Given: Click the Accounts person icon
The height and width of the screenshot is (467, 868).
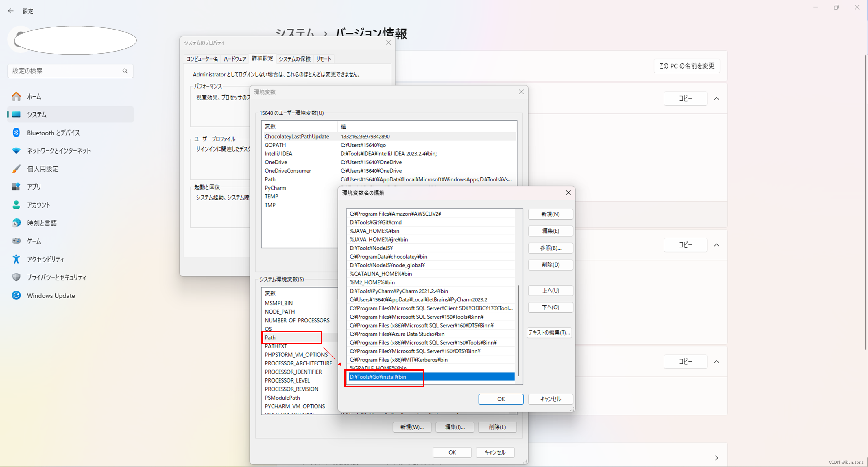Looking at the screenshot, I should click(x=16, y=205).
